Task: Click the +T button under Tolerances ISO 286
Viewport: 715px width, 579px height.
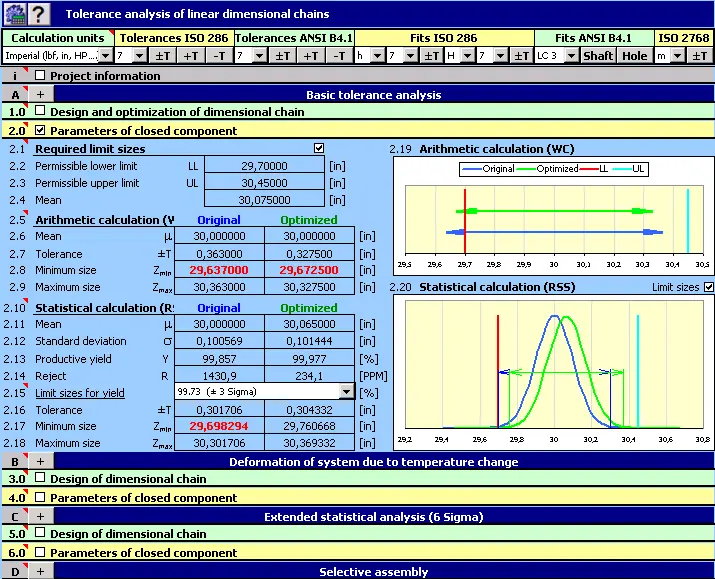Action: coord(191,56)
